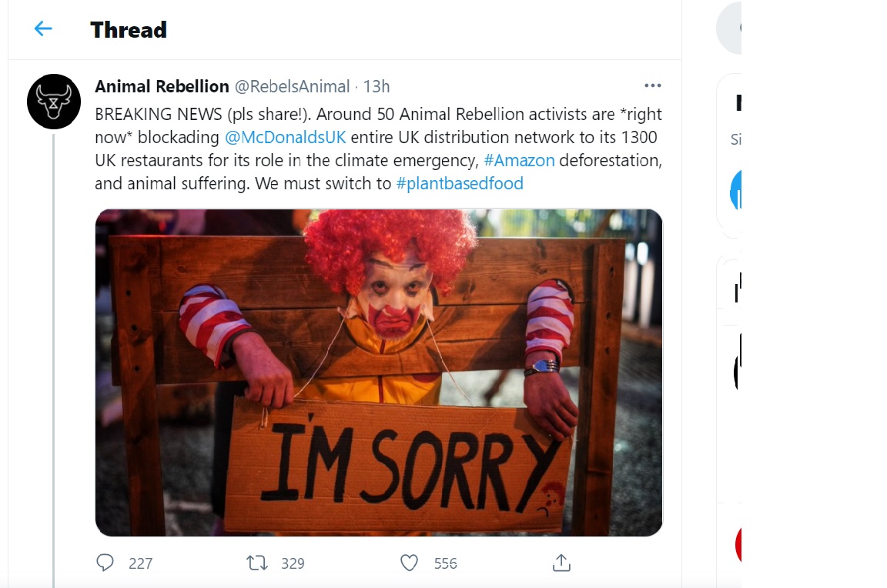Open the 13h timestamp permalink
The image size is (887, 588).
[x=377, y=86]
